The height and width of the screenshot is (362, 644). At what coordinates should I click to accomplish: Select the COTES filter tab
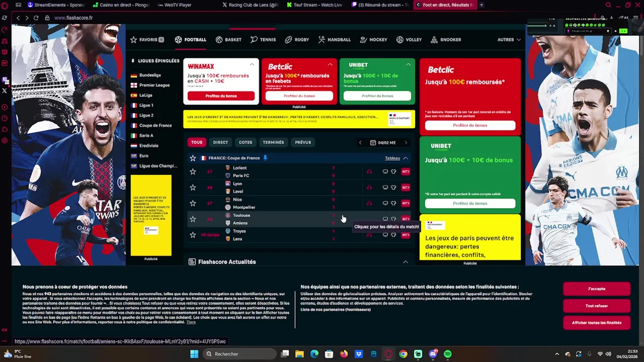246,142
